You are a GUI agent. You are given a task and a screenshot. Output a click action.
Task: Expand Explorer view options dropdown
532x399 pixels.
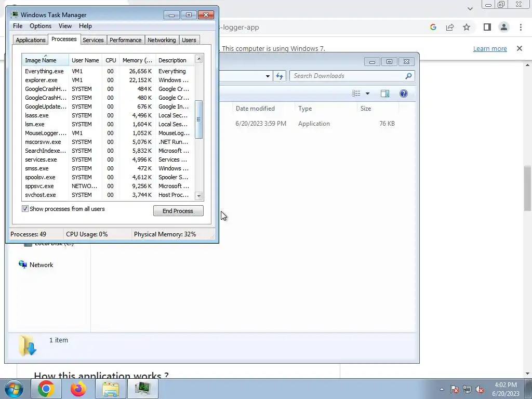[x=367, y=94]
